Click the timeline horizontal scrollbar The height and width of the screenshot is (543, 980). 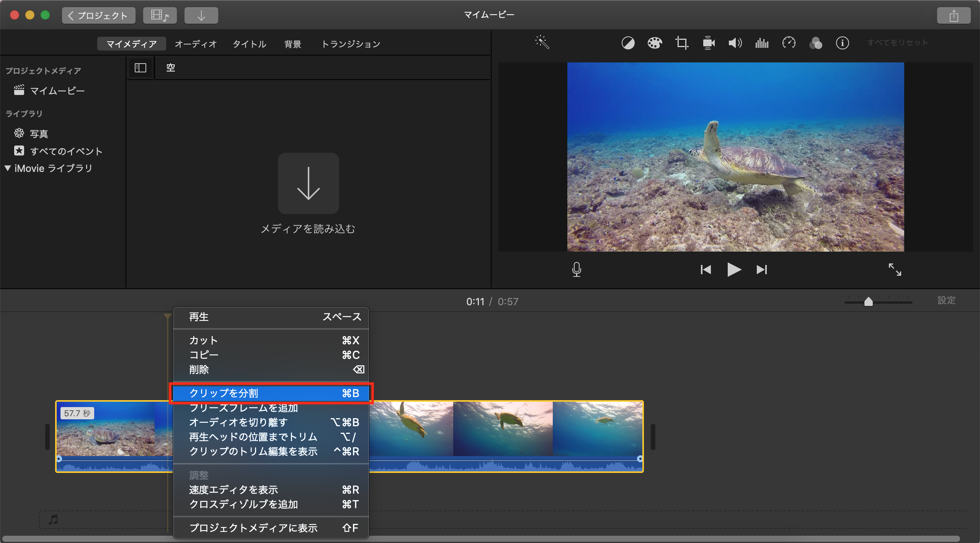pos(482,539)
